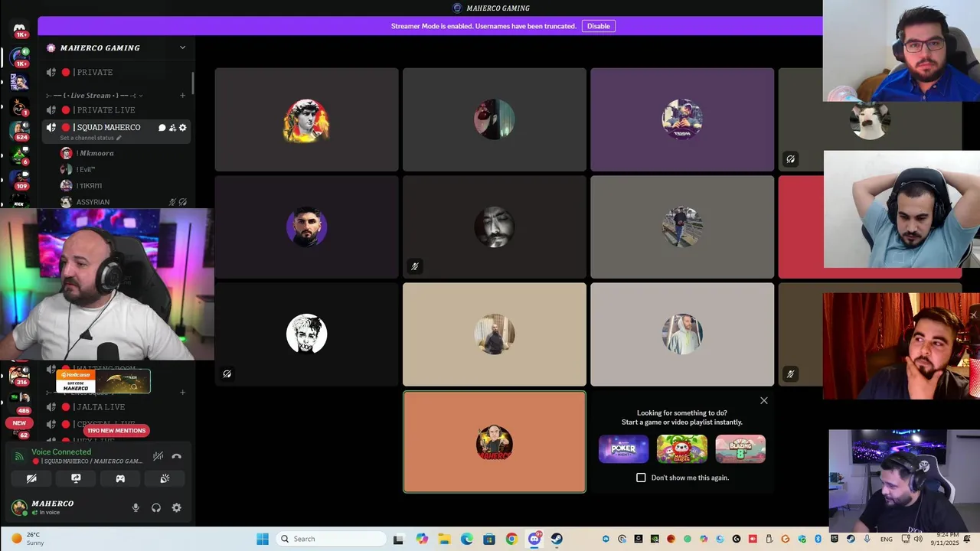This screenshot has height=551, width=980.
Task: Select the tan background voice tile
Action: [x=495, y=334]
